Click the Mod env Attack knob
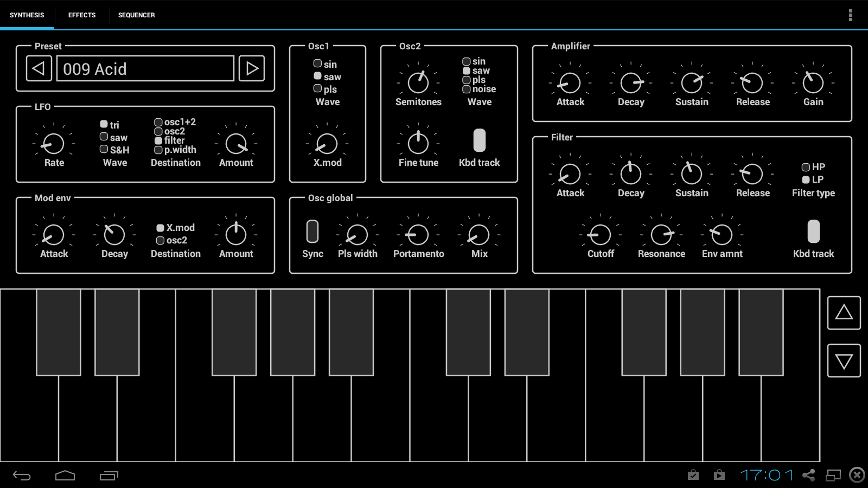868x488 pixels. [54, 235]
